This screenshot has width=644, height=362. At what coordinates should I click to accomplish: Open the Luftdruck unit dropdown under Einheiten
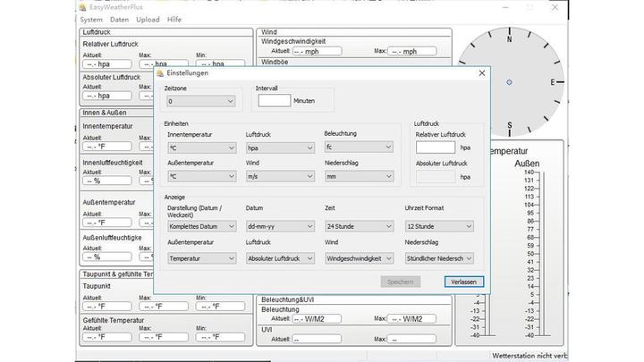coord(280,147)
